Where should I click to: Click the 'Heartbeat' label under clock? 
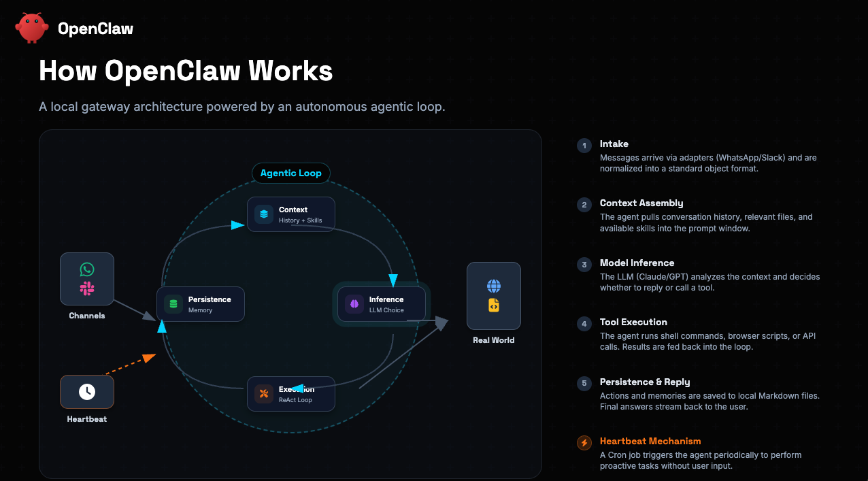click(87, 419)
